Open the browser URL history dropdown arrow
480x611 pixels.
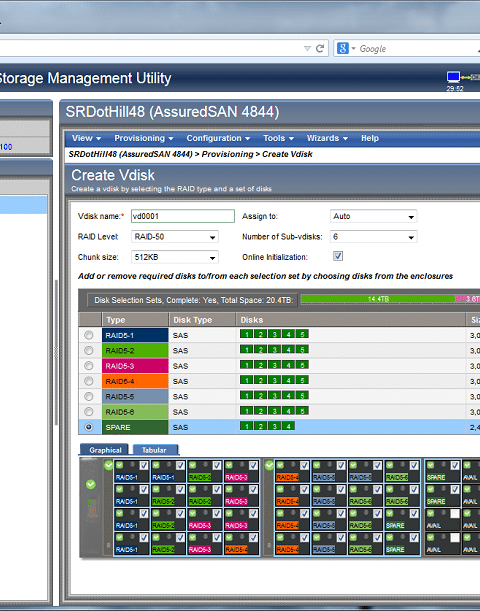(x=307, y=48)
